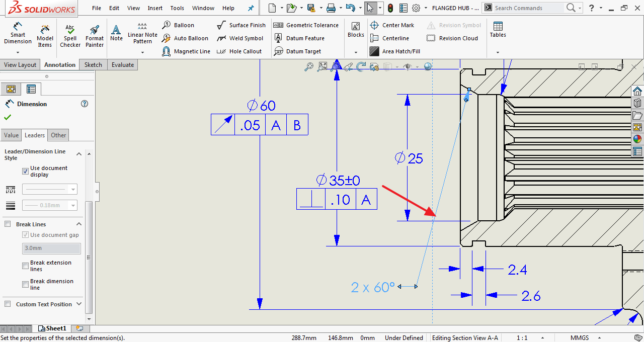Open Linear Note Pattern tool
644x342 pixels.
(x=142, y=33)
